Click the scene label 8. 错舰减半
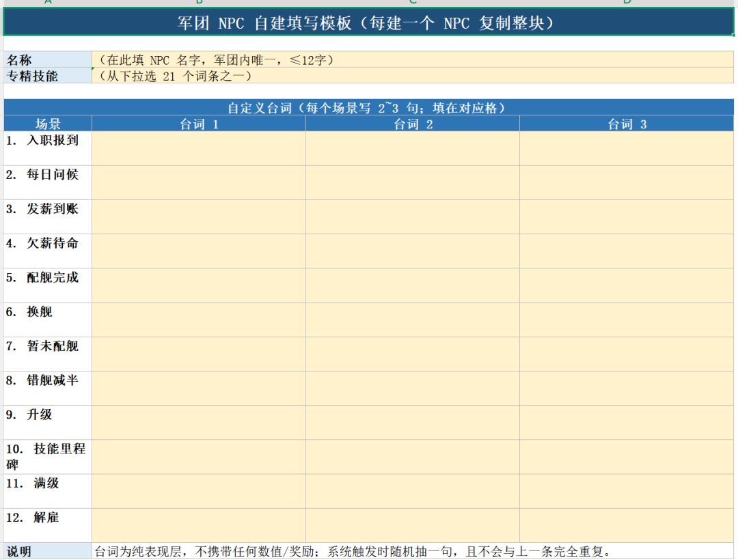Image resolution: width=738 pixels, height=560 pixels. pyautogui.click(x=48, y=389)
